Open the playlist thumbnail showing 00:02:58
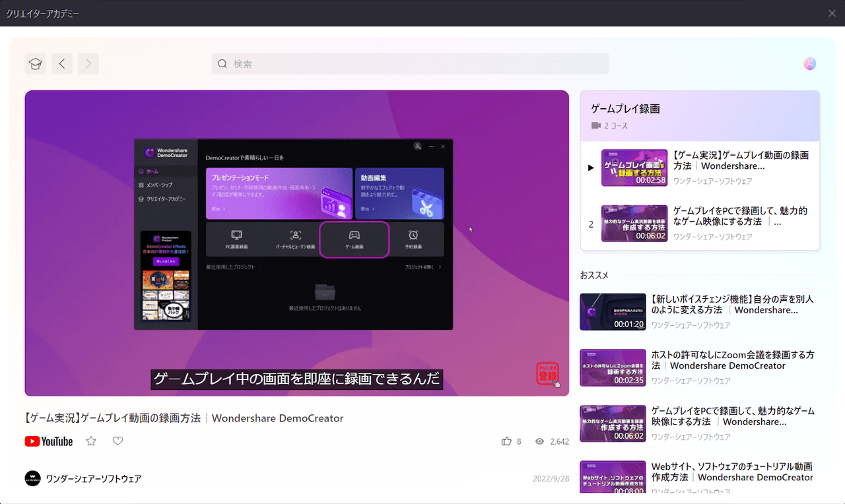845x504 pixels. click(x=634, y=168)
